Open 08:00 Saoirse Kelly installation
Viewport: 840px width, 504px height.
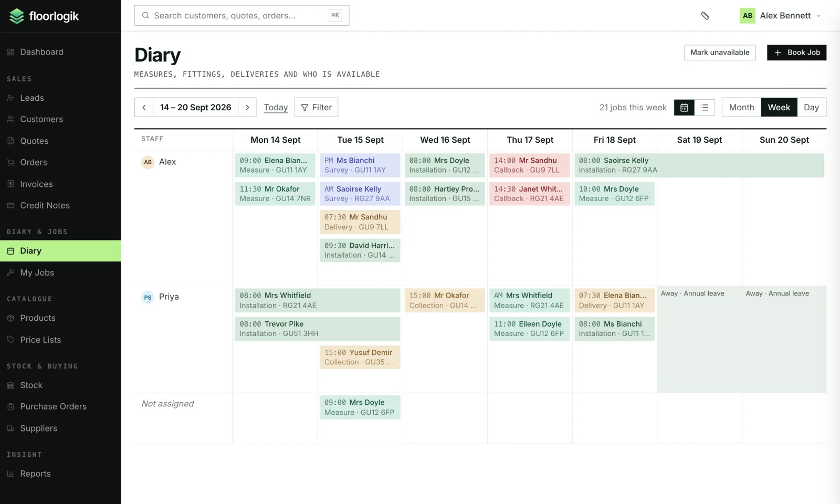pos(699,165)
